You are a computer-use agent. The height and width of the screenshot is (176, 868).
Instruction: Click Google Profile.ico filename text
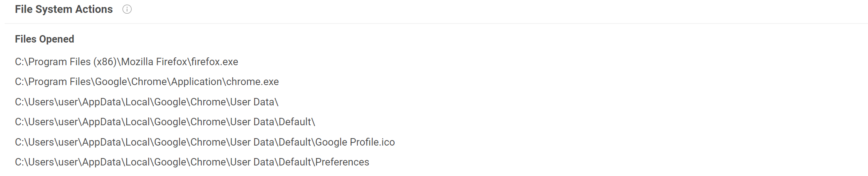(x=355, y=142)
